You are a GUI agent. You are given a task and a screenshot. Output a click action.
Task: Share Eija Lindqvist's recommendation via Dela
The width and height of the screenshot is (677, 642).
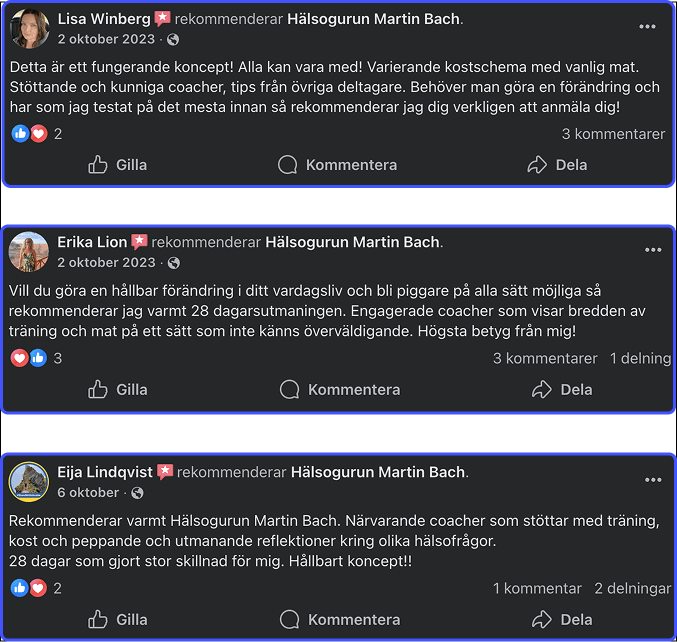[x=561, y=620]
